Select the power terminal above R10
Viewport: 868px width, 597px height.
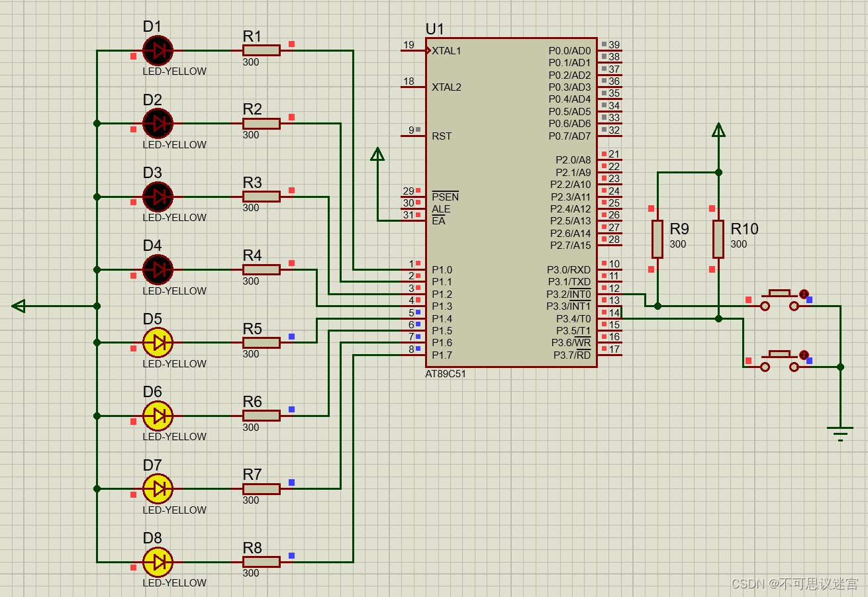(x=718, y=130)
